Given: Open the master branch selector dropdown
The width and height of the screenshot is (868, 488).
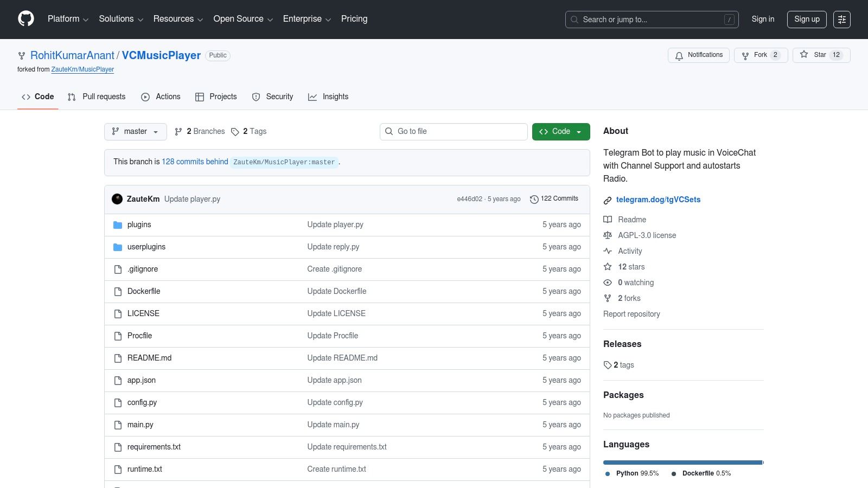Looking at the screenshot, I should (135, 132).
